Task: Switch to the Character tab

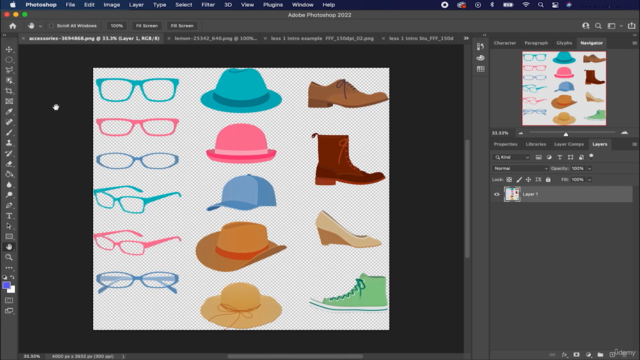Action: 504,43
